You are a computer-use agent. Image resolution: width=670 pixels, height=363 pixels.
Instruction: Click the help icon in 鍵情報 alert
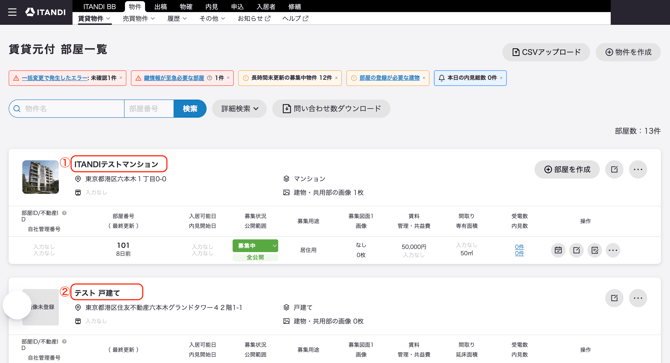[x=209, y=78]
